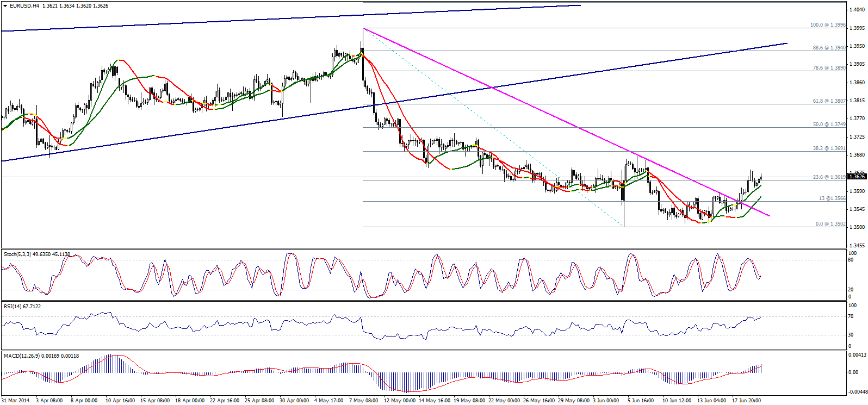Click the 10 Apr 16:00 time label
This screenshot has width=868, height=405.
click(x=120, y=401)
